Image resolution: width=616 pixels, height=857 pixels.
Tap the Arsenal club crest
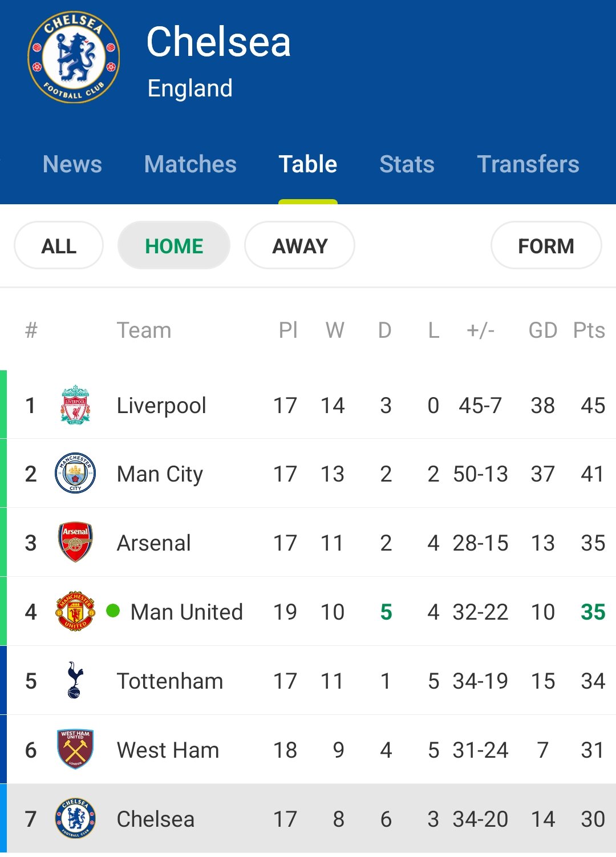(75, 542)
